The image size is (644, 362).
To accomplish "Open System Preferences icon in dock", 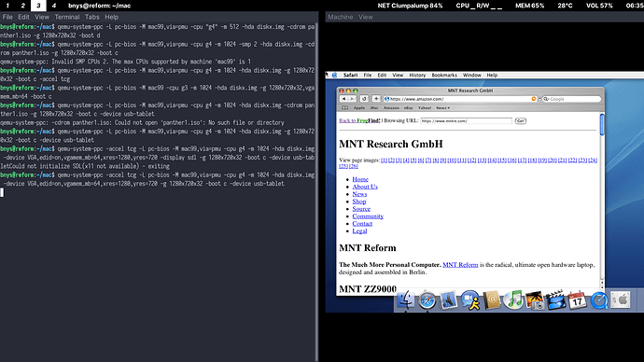I will (621, 300).
